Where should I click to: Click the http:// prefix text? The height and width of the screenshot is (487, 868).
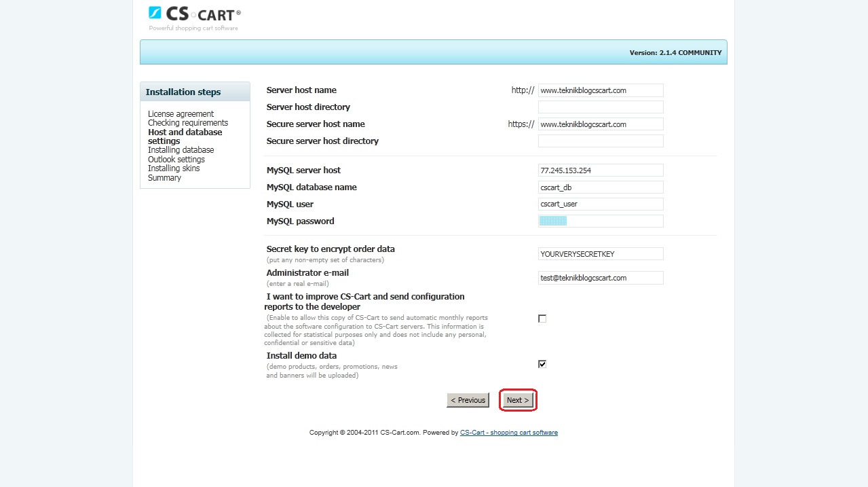[523, 90]
